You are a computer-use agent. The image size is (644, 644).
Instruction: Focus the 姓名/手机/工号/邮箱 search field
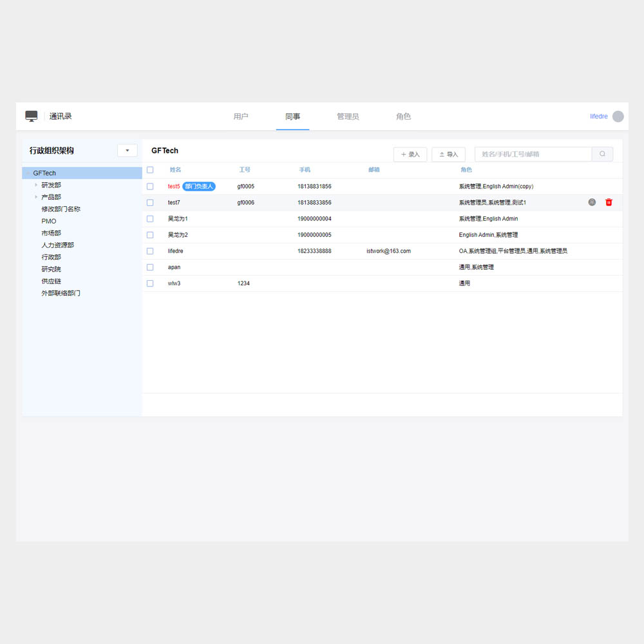[533, 155]
